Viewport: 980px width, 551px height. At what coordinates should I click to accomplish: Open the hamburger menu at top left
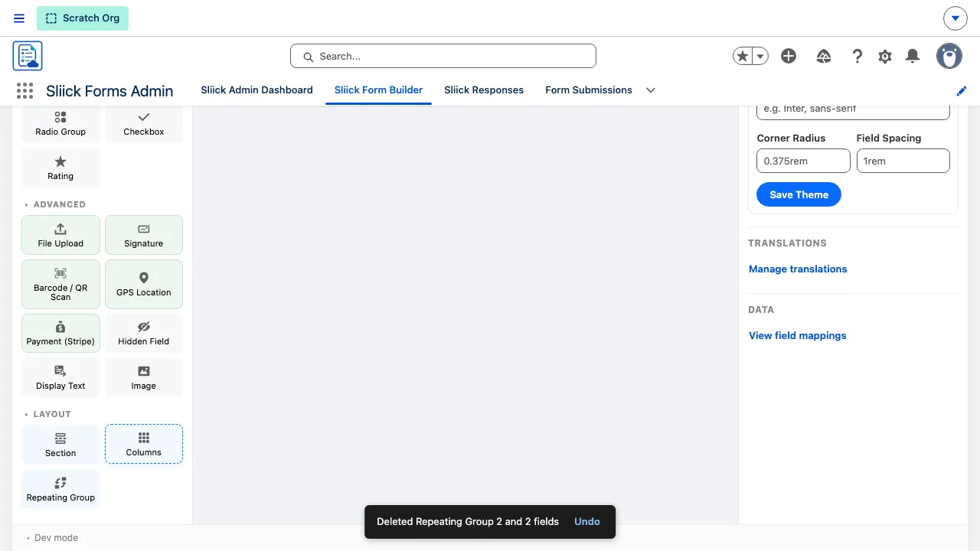(x=19, y=18)
